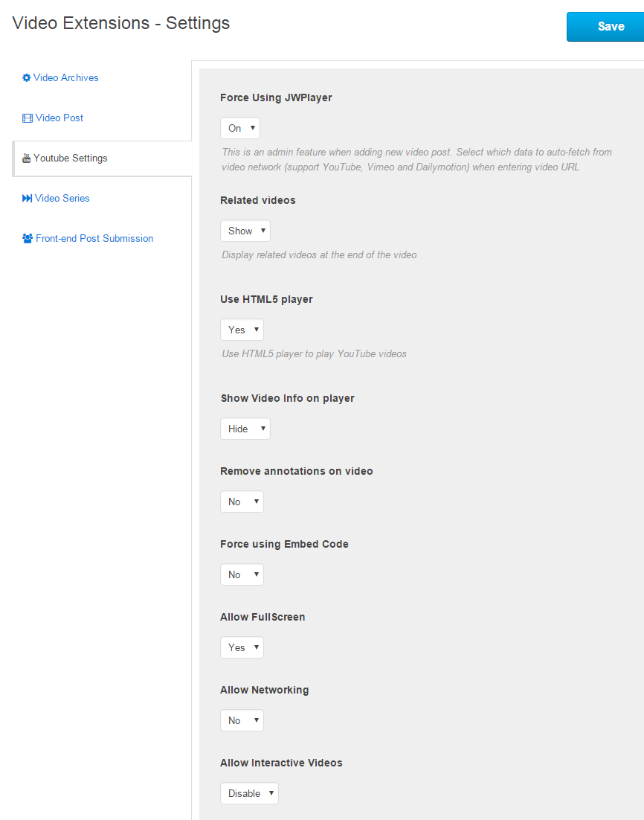644x820 pixels.
Task: Open the Allow Networking dropdown
Action: coord(242,720)
